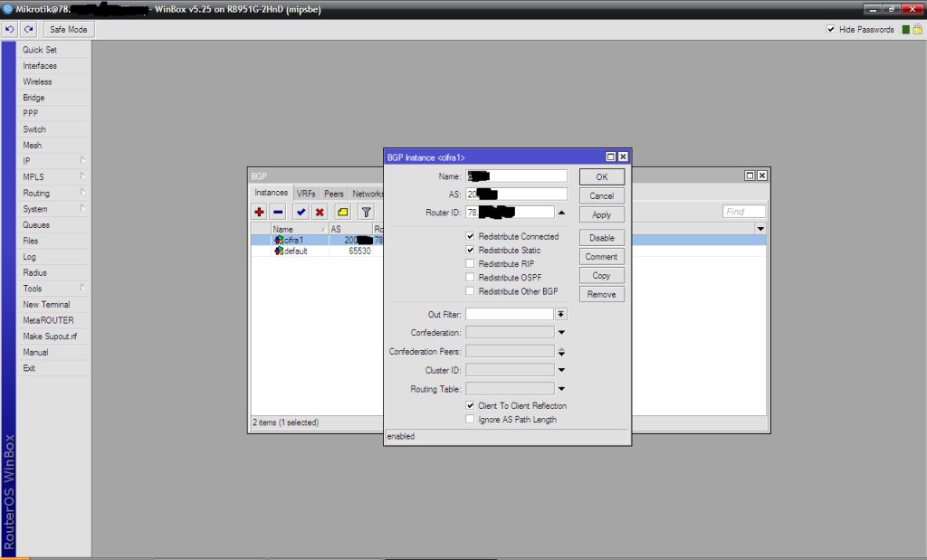Click the Remove button
The image size is (927, 560).
point(602,294)
